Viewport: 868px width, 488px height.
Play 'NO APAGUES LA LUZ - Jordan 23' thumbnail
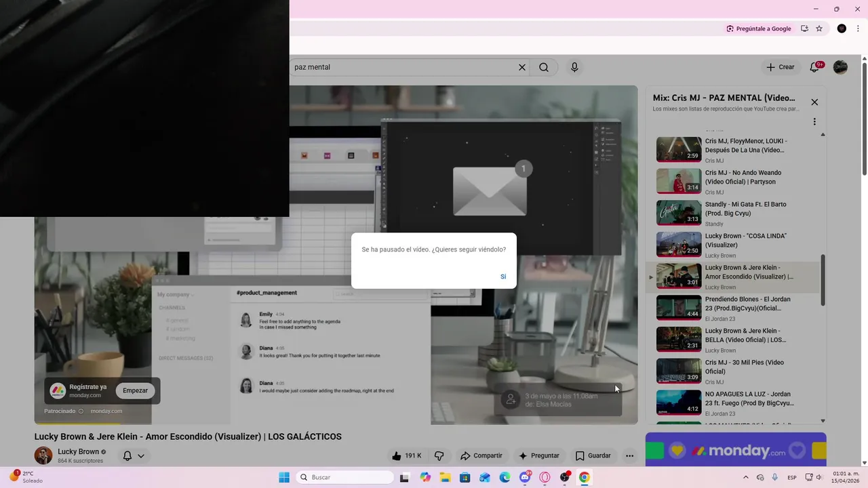click(x=679, y=403)
